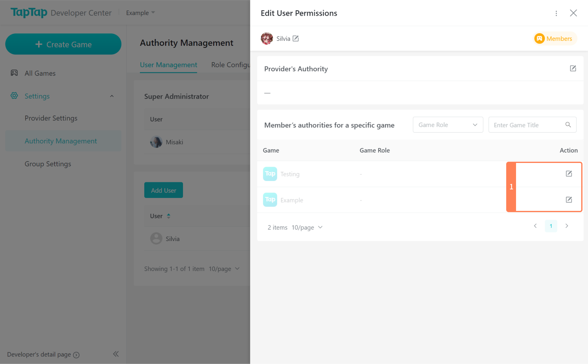Viewport: 588px width, 364px height.
Task: Close the Edit User Permissions panel
Action: coord(573,13)
